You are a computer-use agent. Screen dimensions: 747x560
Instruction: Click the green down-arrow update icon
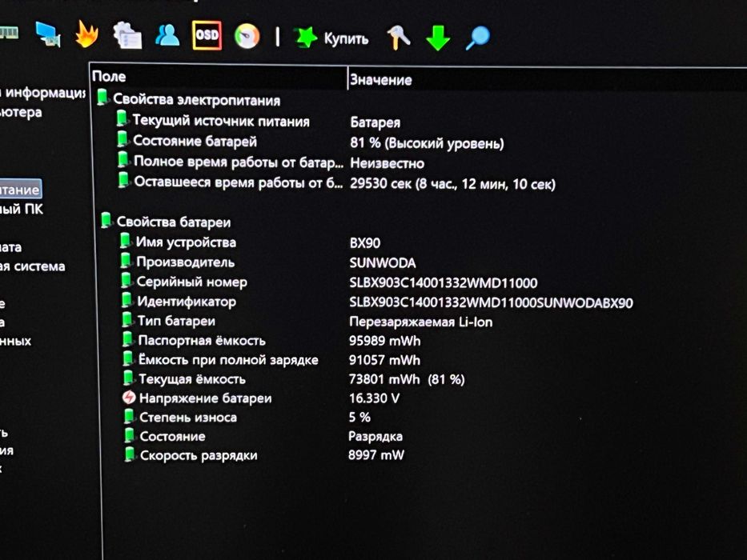click(x=438, y=38)
